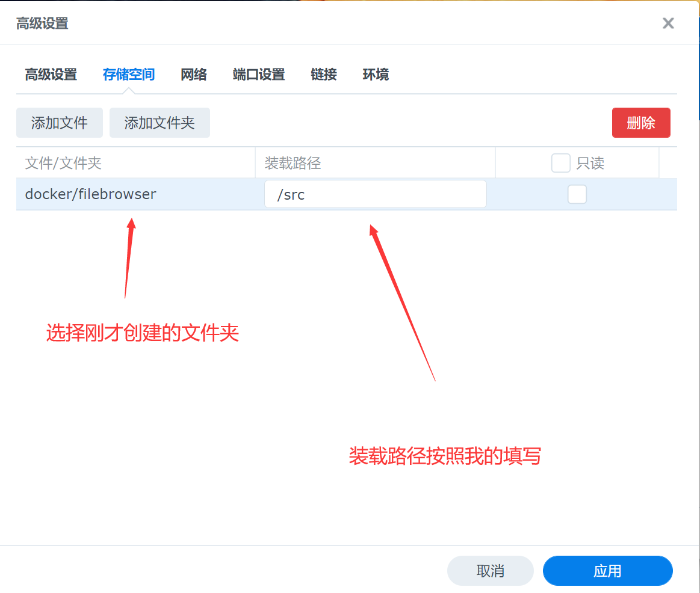Open the 网络 tab
The image size is (700, 593).
tap(194, 75)
